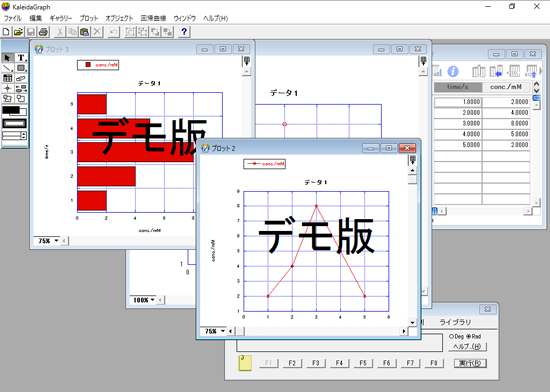The width and height of the screenshot is (550, 392).
Task: Click the New document toolbar icon
Action: tap(6, 32)
